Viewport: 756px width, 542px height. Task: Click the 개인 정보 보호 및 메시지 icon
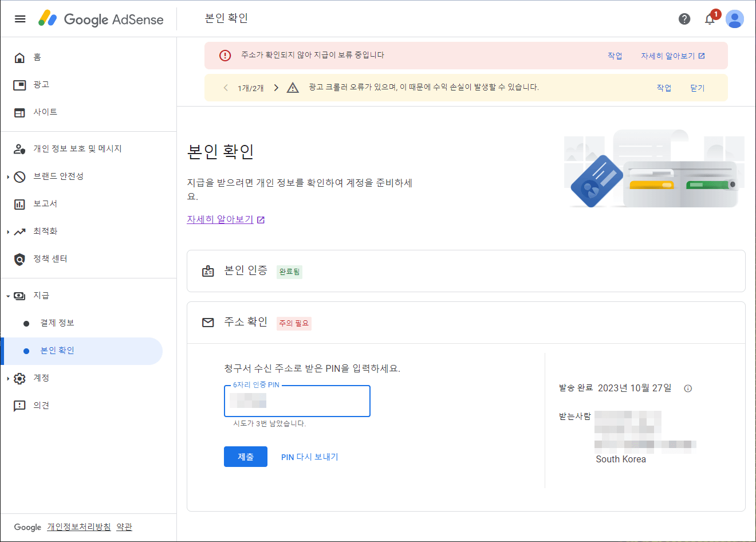pyautogui.click(x=20, y=148)
